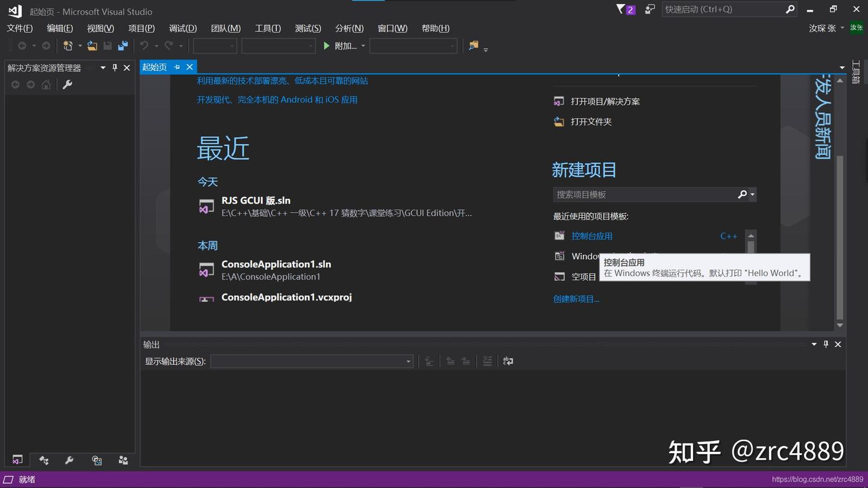Click the Open File toolbar icon
The width and height of the screenshot is (868, 488).
point(92,46)
